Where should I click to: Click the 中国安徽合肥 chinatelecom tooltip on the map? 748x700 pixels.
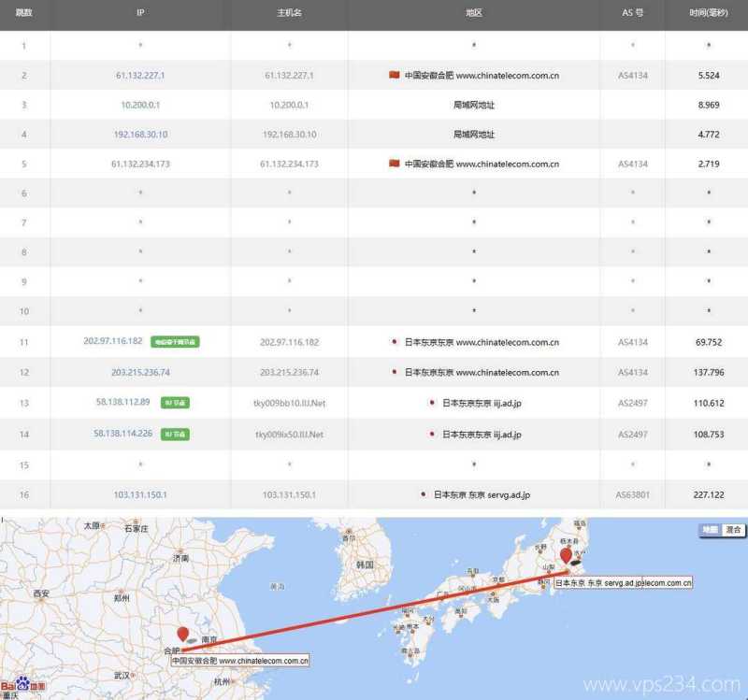coord(241,659)
